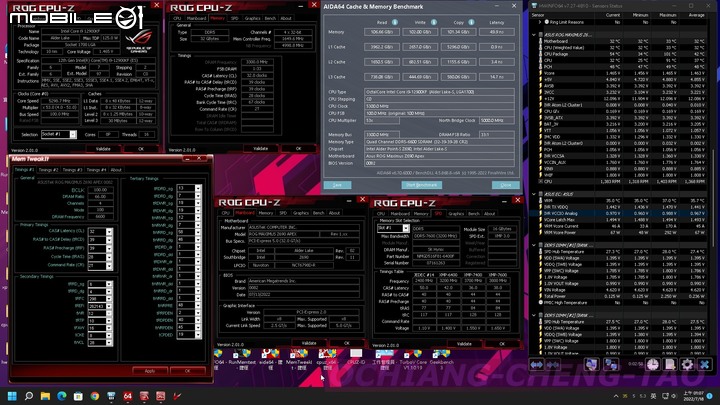This screenshot has height=405, width=720.
Task: Open the tREFI dropdown in MemTweakIt
Action: [x=109, y=306]
